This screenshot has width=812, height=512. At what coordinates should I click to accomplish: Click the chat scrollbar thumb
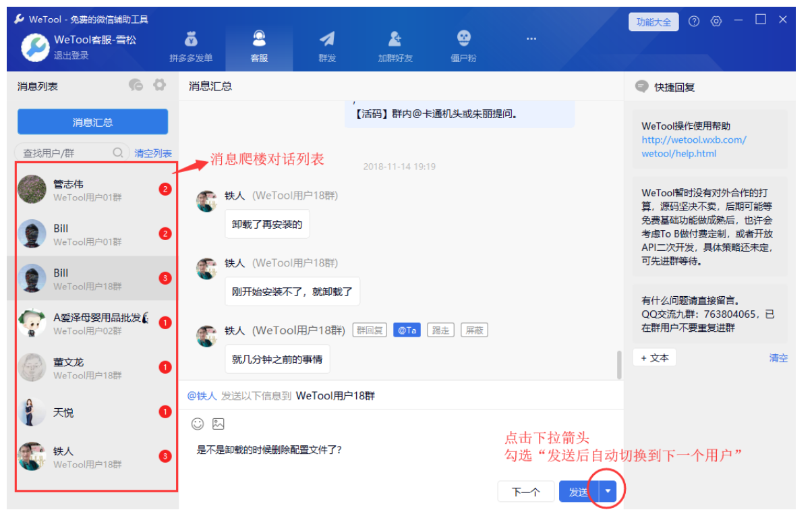pyautogui.click(x=619, y=365)
